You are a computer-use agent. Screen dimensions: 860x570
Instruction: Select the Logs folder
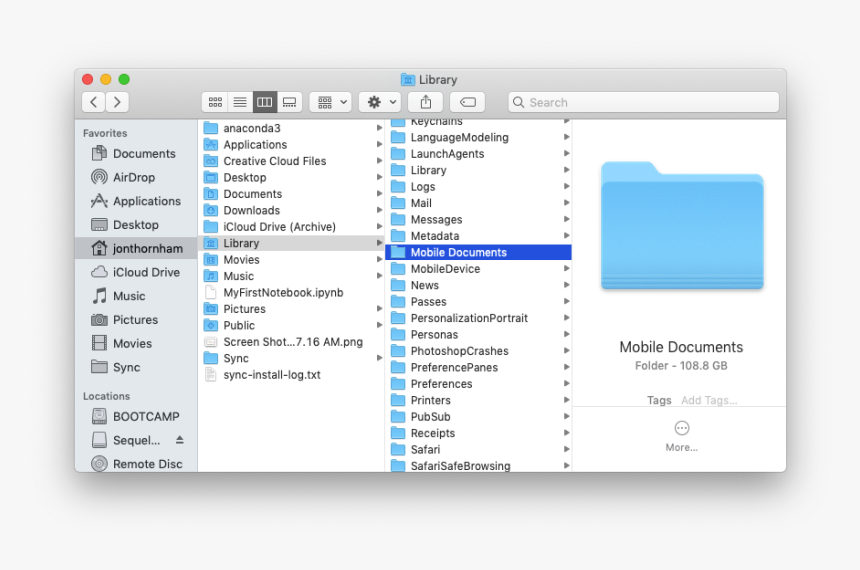point(478,187)
